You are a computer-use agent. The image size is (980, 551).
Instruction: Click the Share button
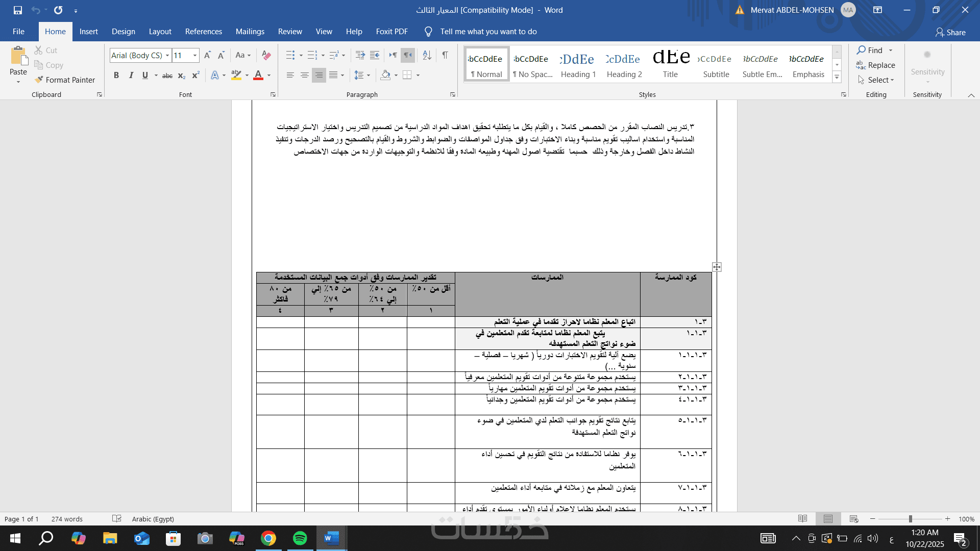coord(950,32)
